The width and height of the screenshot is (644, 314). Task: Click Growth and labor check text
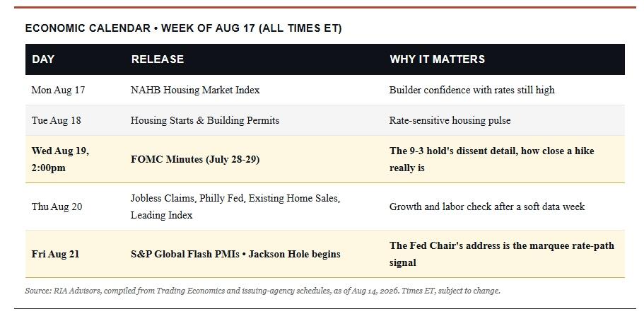tap(487, 207)
